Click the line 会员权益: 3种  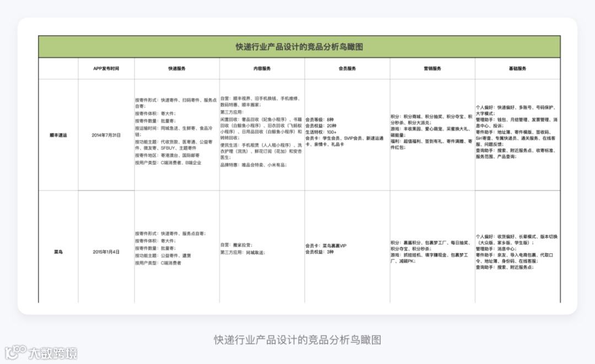[320, 252]
